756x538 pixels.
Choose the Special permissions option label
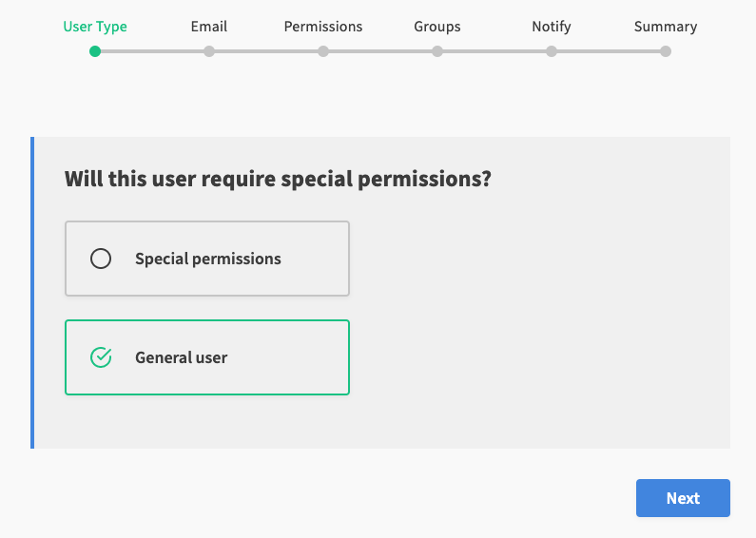coord(207,259)
